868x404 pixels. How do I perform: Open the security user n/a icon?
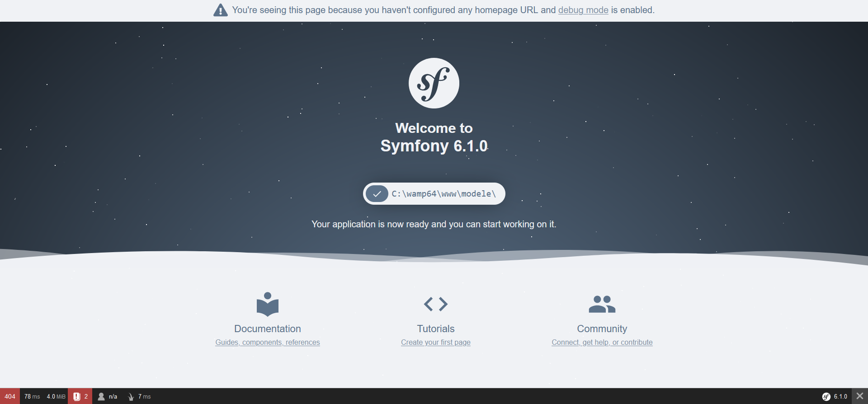click(108, 396)
